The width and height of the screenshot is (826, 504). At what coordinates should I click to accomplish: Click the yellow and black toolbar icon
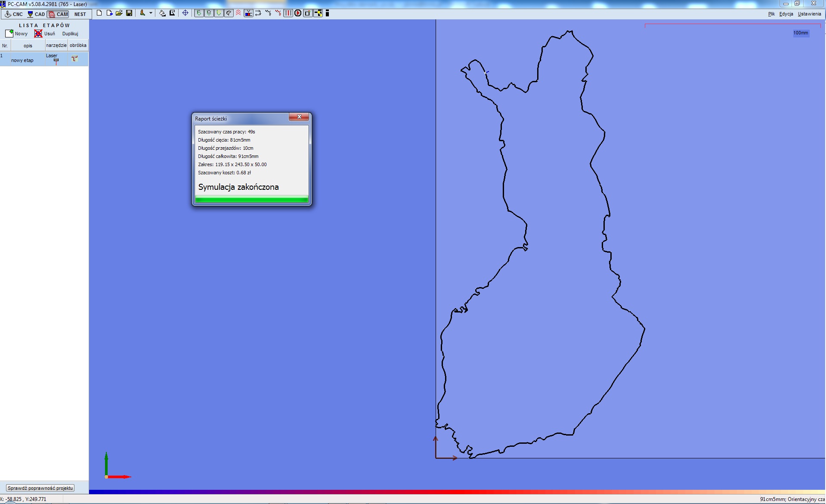(x=318, y=13)
